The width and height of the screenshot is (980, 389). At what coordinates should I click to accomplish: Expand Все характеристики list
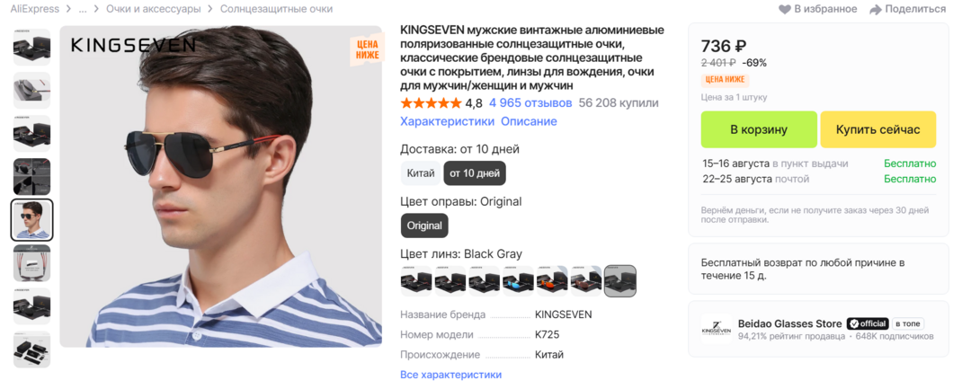coord(450,375)
